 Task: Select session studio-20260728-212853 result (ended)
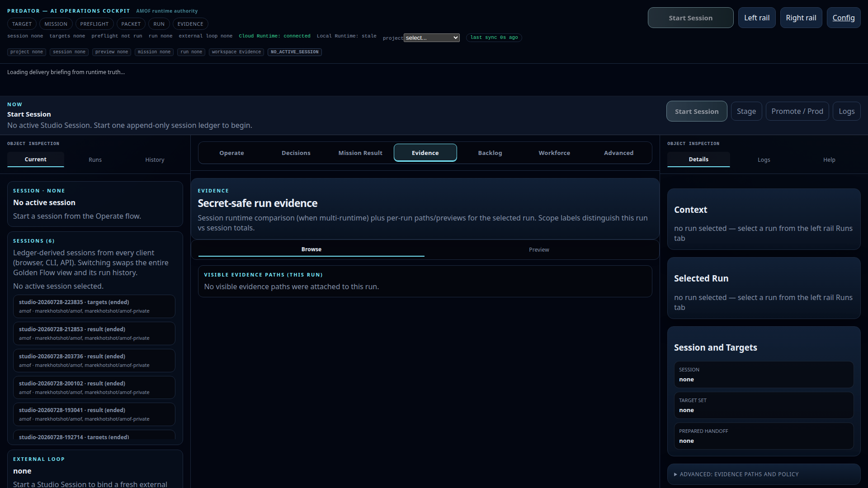tap(94, 333)
